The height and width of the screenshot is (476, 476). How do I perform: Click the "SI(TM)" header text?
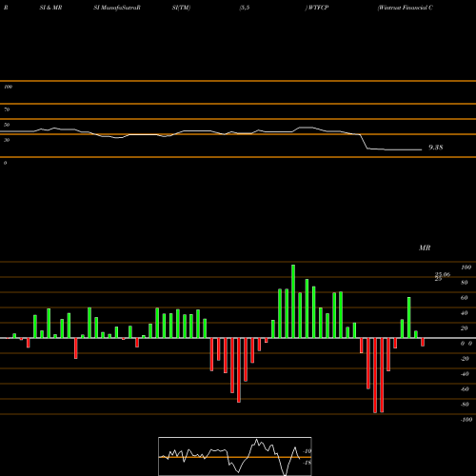click(x=181, y=8)
